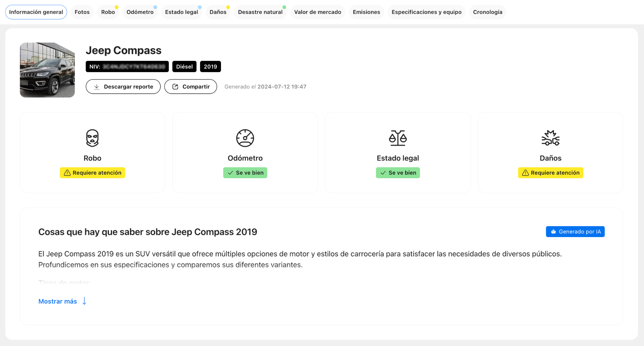Image resolution: width=644 pixels, height=346 pixels.
Task: Open Especificaciones y equipo tab
Action: 426,12
